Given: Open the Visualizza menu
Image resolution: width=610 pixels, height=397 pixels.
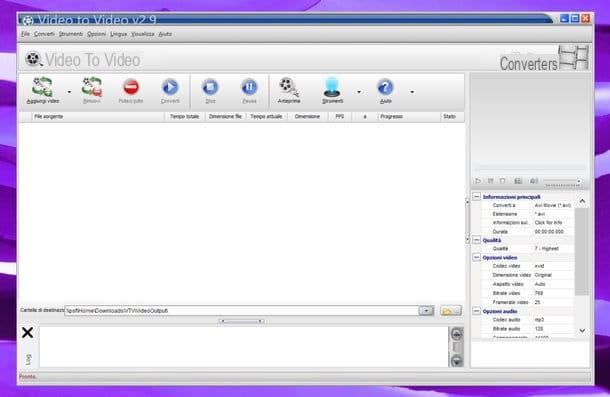Looking at the screenshot, I should [143, 34].
